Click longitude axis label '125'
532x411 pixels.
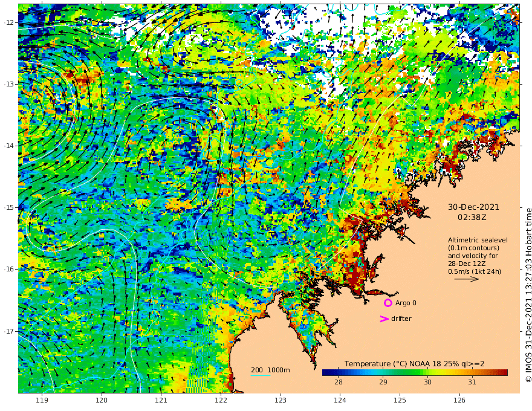coord(400,400)
